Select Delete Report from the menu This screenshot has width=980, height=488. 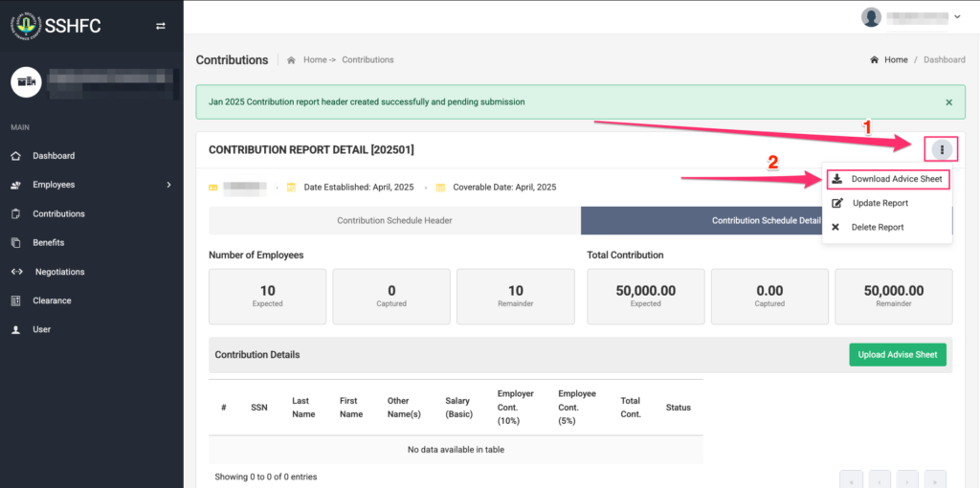tap(877, 227)
